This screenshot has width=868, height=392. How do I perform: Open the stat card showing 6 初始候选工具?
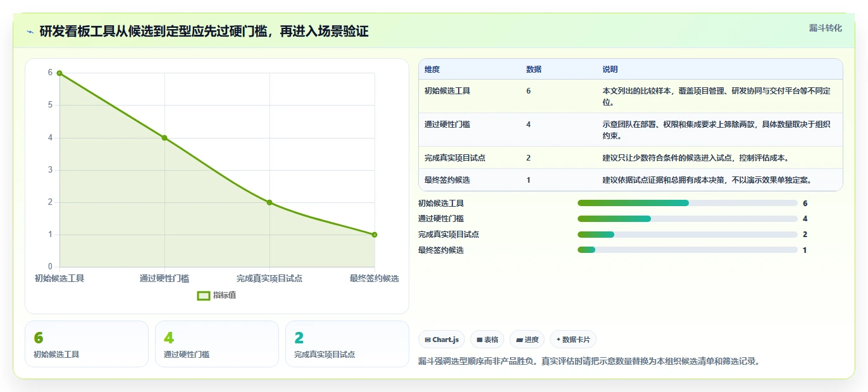click(x=87, y=344)
